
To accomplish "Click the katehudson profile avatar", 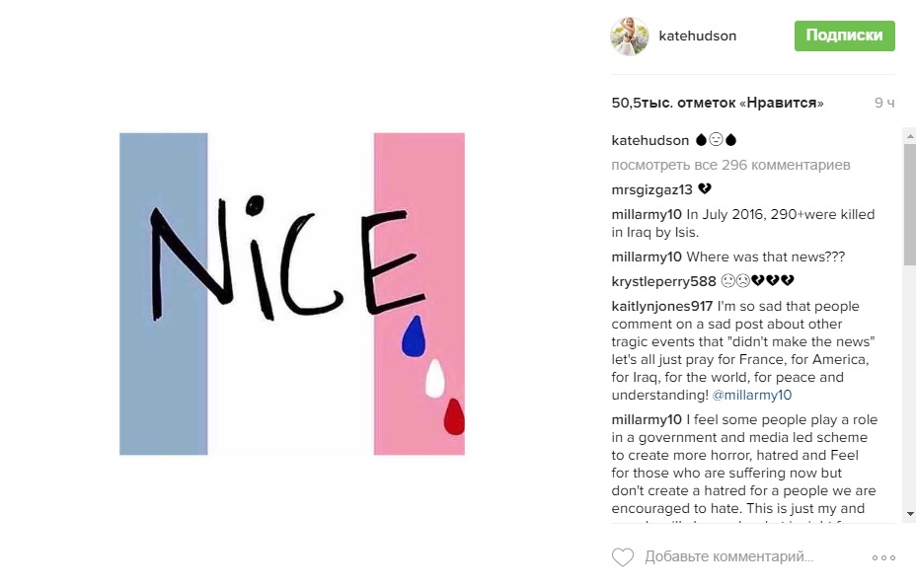I will (x=630, y=37).
